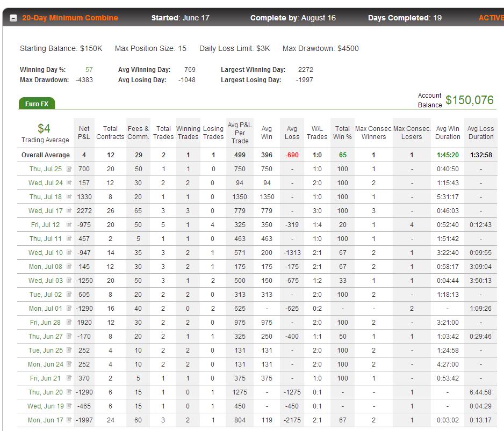Click the Avg Loss Duration header

[480, 133]
